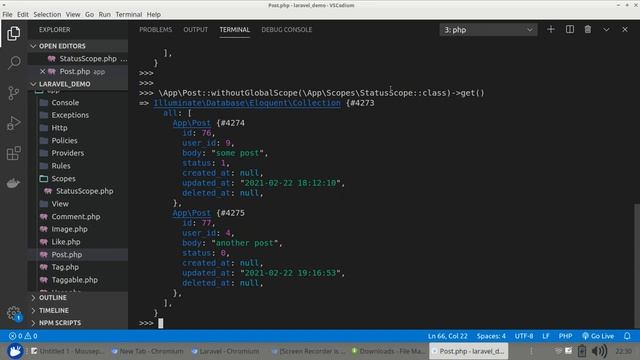The height and width of the screenshot is (360, 640).
Task: Expand the Console folder
Action: click(65, 102)
